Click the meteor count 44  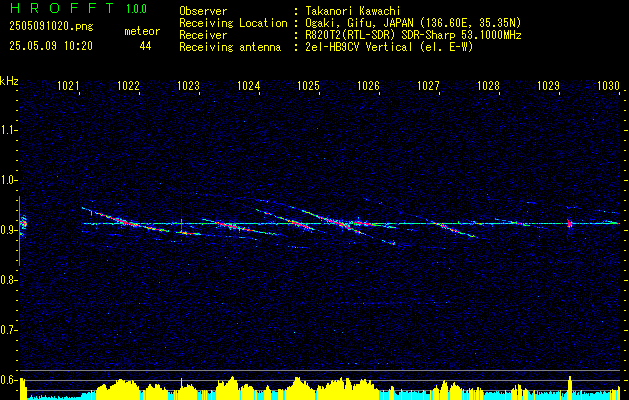pos(145,46)
